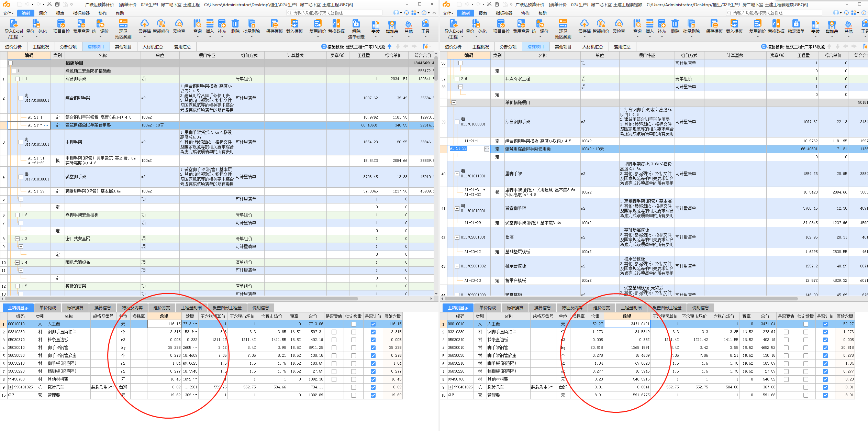Toggle 锁定数量 for 人工费 in right window
Screen dimensions: 868x431
point(805,324)
